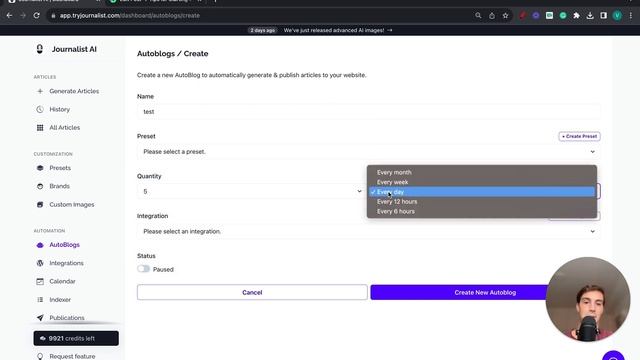The image size is (640, 360).
Task: Click the grid icon beside All Articles
Action: (40, 128)
